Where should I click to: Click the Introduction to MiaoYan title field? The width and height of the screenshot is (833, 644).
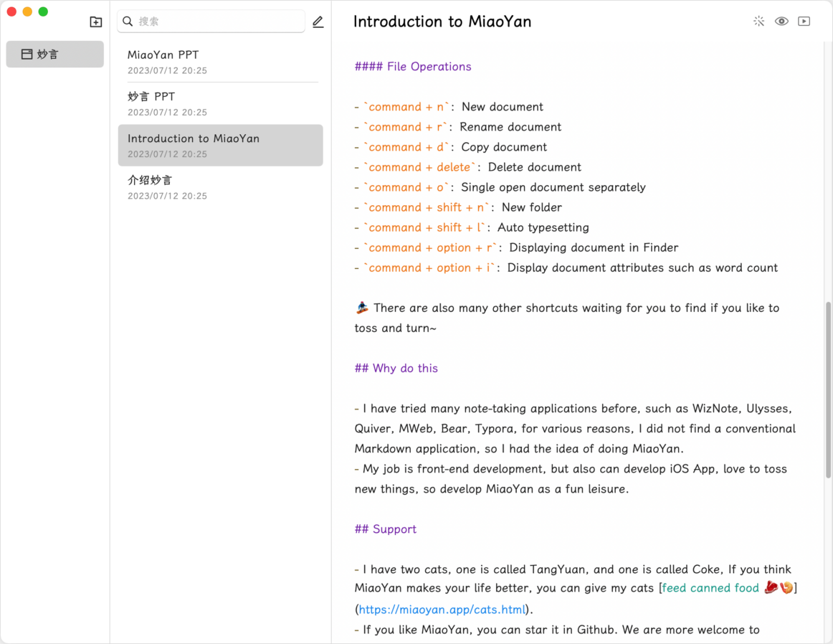point(442,22)
